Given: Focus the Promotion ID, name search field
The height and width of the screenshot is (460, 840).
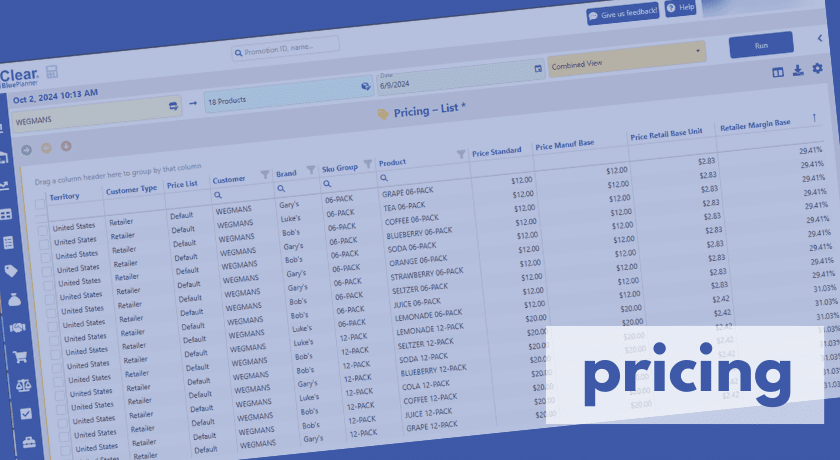Looking at the screenshot, I should pos(286,49).
